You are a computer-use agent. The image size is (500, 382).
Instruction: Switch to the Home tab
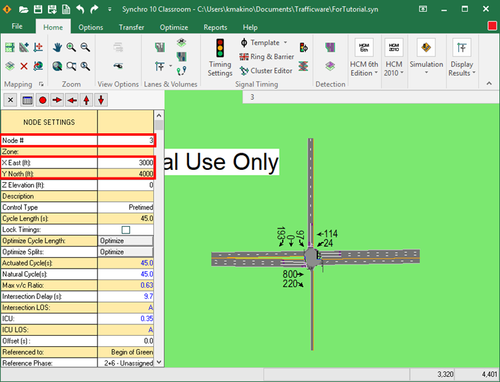click(53, 27)
